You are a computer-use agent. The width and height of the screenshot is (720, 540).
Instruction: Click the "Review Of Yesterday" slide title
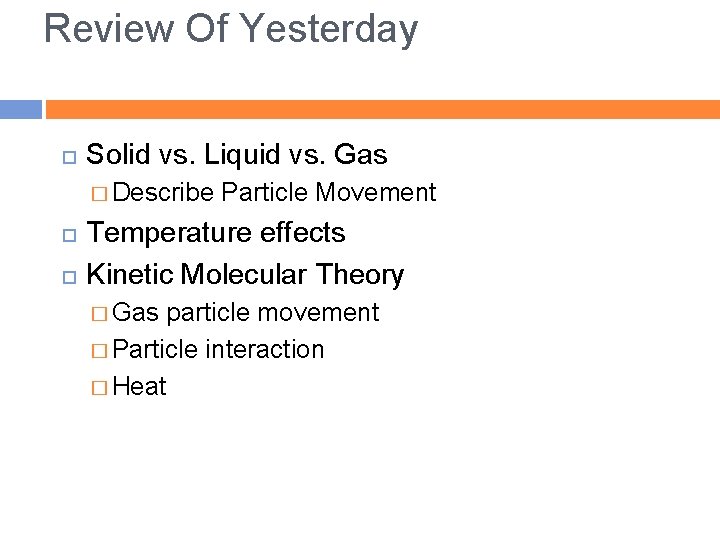(230, 29)
